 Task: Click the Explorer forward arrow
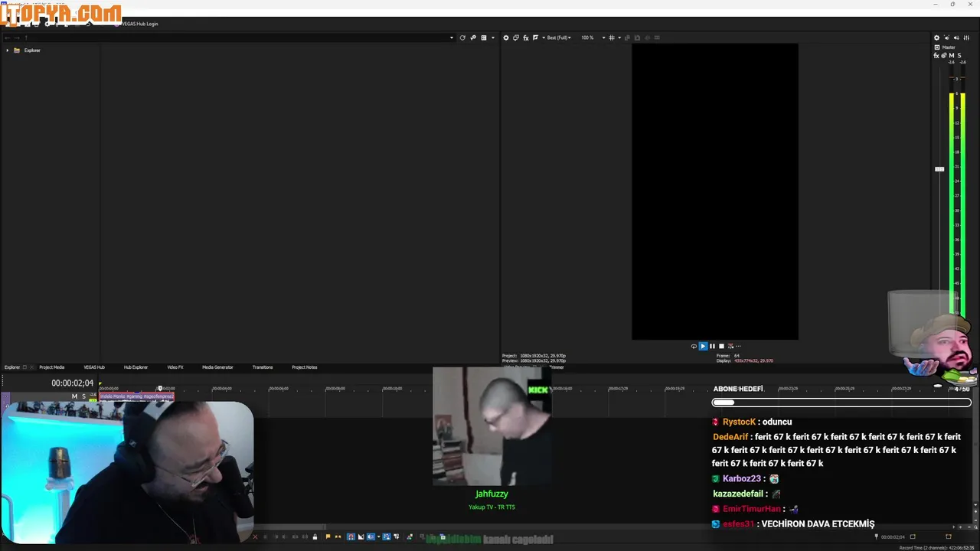coord(17,37)
